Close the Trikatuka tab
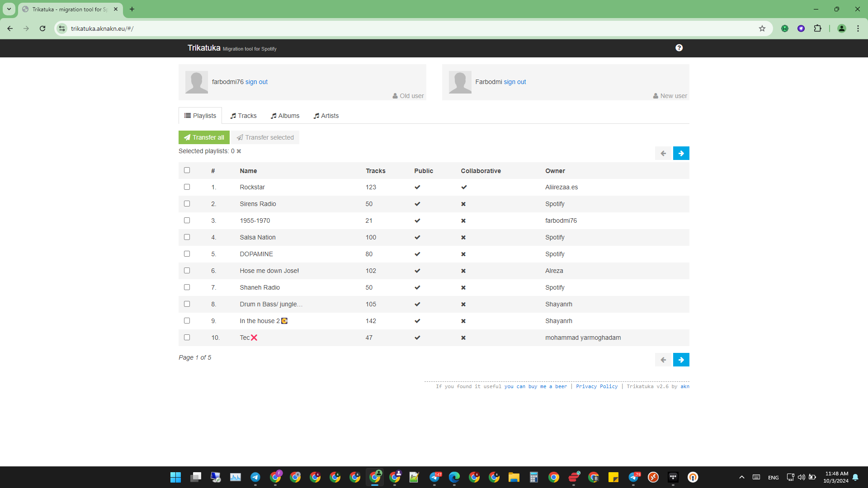Image resolution: width=868 pixels, height=488 pixels. point(116,9)
